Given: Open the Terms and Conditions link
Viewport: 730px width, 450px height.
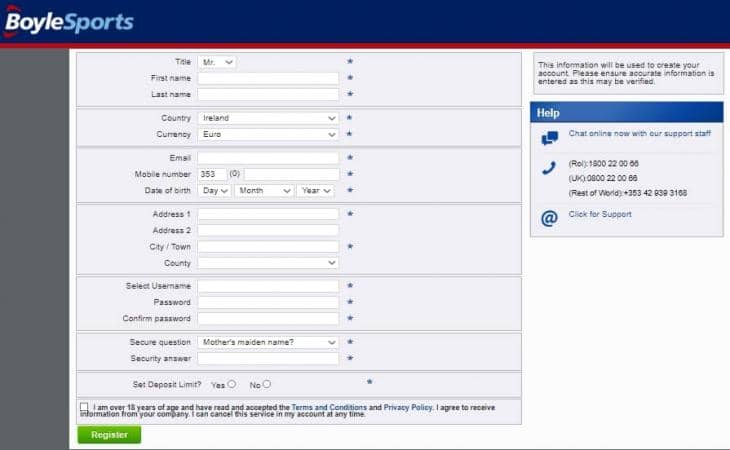Looking at the screenshot, I should tap(329, 408).
